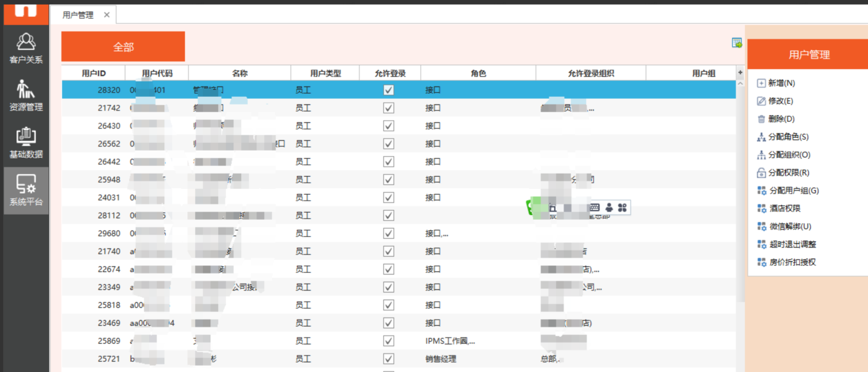Sort by the 角色 column header

(478, 73)
